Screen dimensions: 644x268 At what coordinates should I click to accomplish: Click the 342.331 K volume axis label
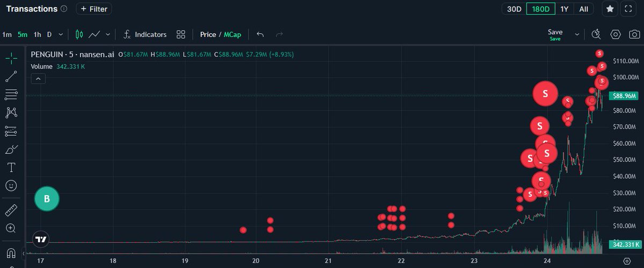click(x=625, y=244)
